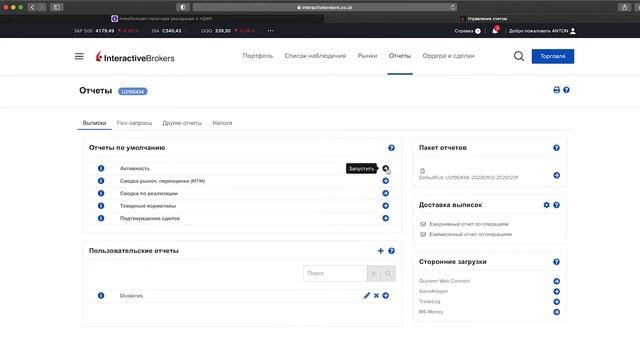
Task: Run the Quicken Web Connect download
Action: click(x=556, y=281)
